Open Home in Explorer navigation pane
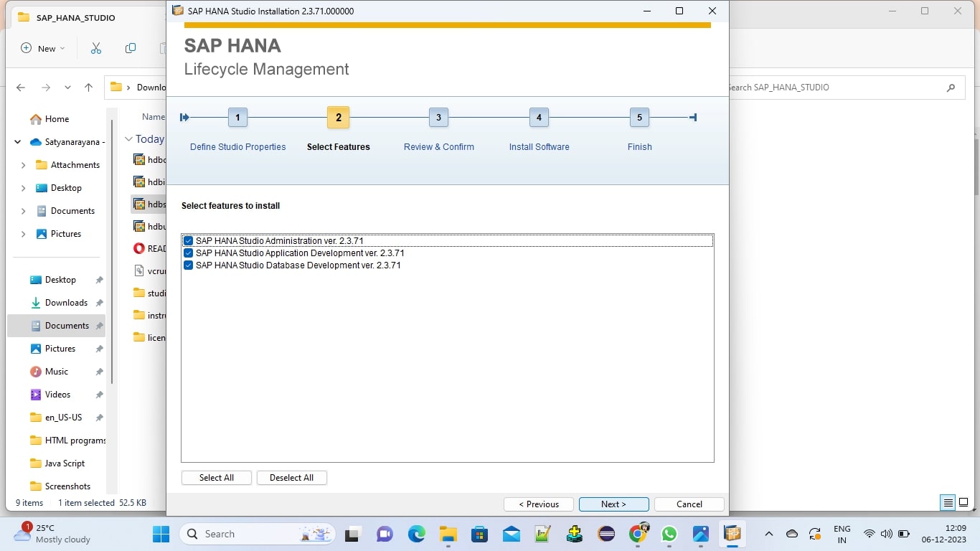The width and height of the screenshot is (980, 551). click(x=50, y=119)
